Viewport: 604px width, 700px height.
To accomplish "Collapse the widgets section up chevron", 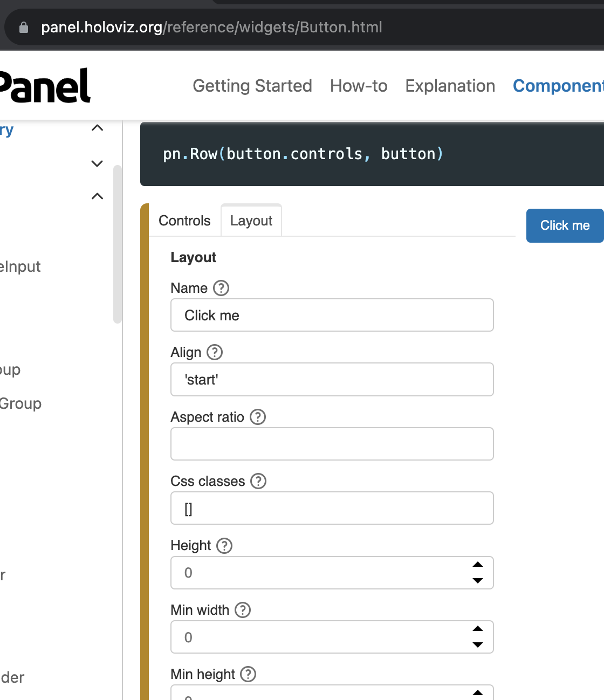I will [97, 196].
